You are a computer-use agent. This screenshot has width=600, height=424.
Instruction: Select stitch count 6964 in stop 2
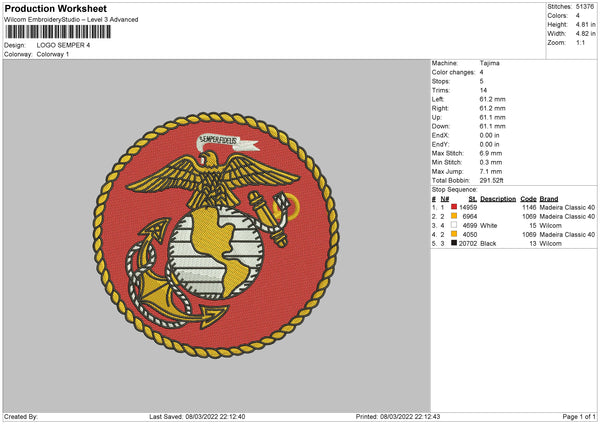[x=470, y=217]
